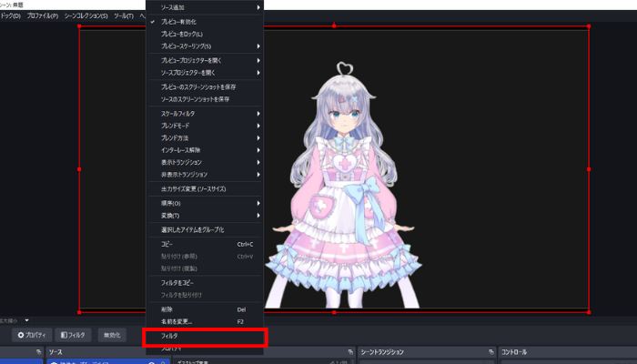
Task: Click the greyed 貼り付け (複製) entry
Action: tap(205, 268)
